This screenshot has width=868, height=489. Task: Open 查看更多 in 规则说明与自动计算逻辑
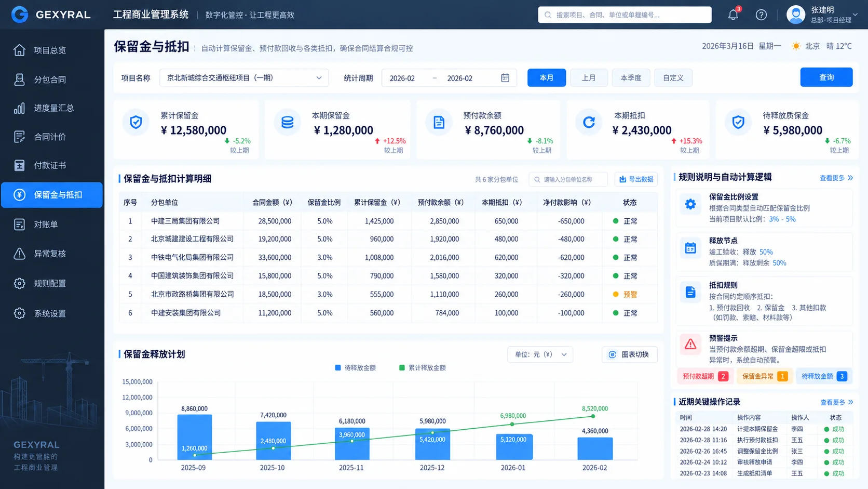pyautogui.click(x=836, y=178)
